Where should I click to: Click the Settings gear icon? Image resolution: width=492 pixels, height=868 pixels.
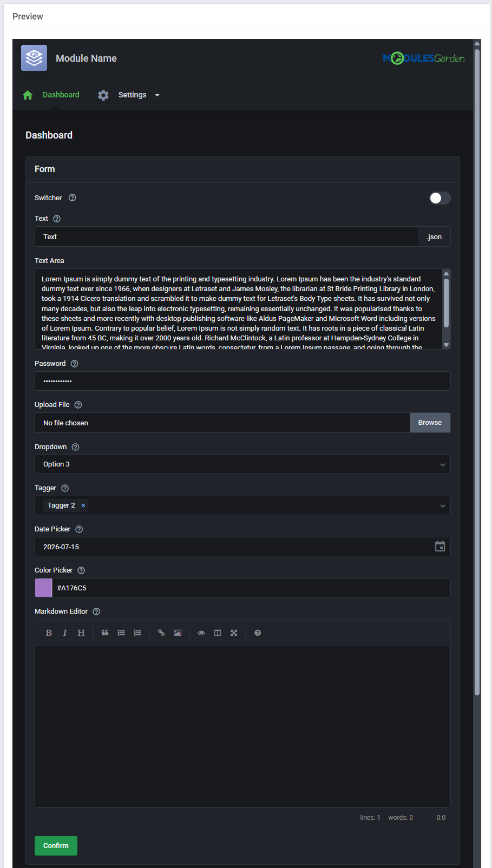click(103, 95)
